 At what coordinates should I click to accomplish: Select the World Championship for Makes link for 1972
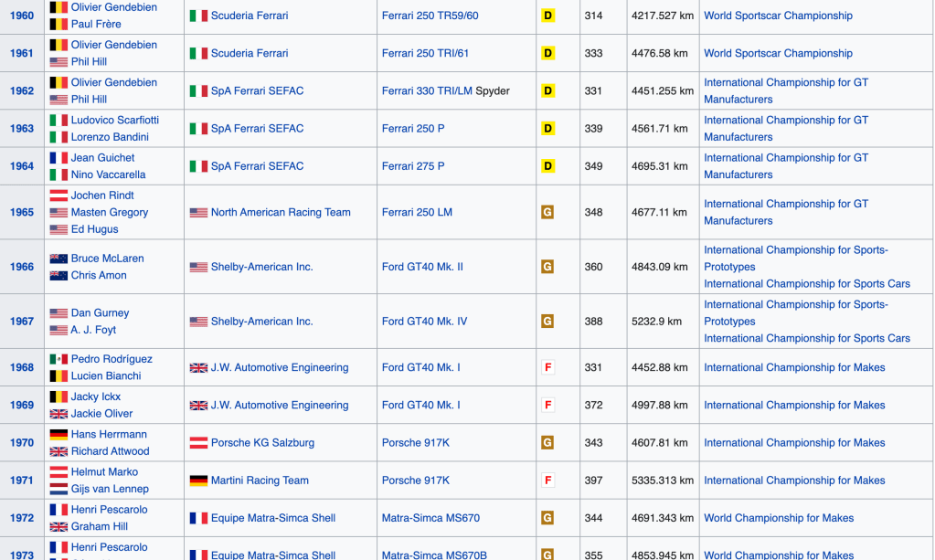click(779, 518)
